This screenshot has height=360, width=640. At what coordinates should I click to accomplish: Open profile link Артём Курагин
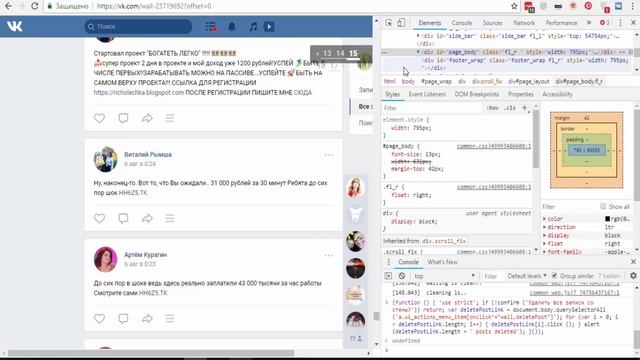click(146, 255)
